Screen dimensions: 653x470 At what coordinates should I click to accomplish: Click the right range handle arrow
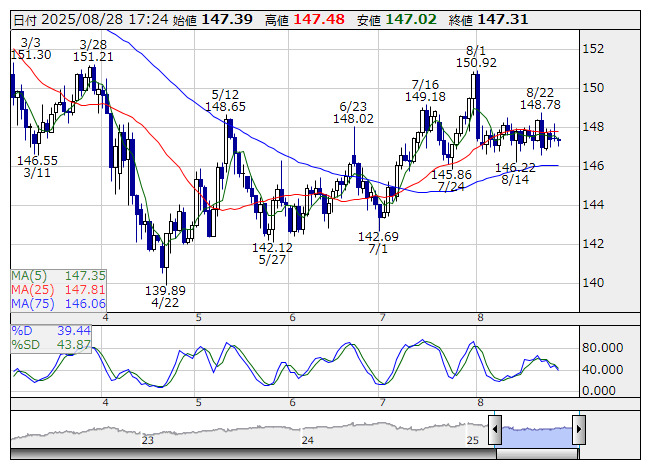click(x=578, y=431)
